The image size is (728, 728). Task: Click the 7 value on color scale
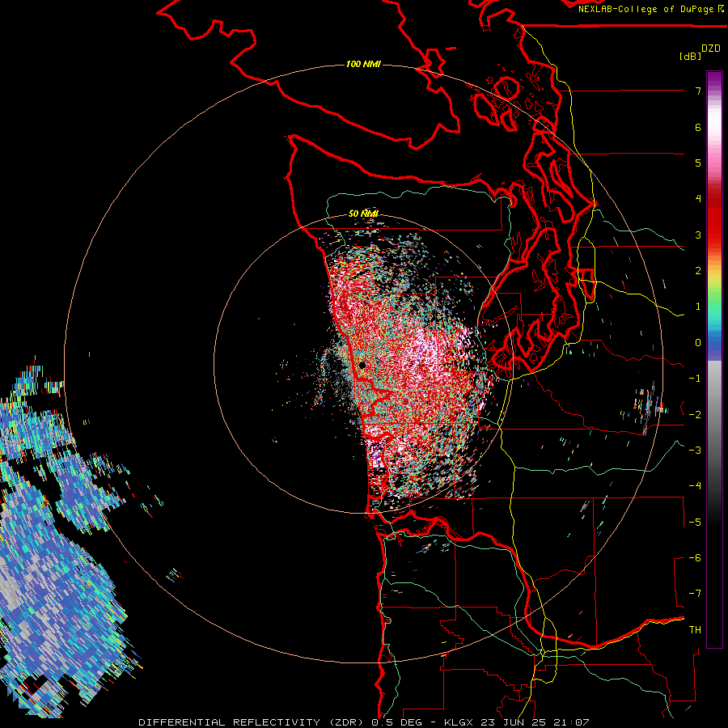(698, 91)
